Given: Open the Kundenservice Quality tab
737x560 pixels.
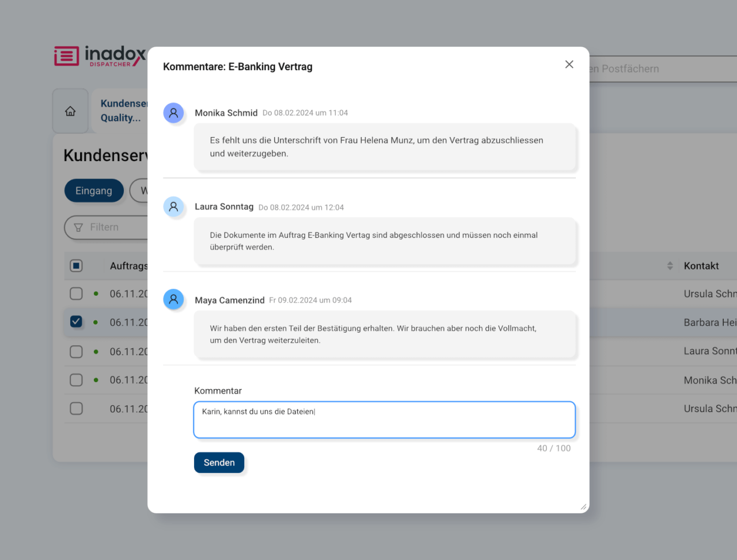Looking at the screenshot, I should point(121,111).
